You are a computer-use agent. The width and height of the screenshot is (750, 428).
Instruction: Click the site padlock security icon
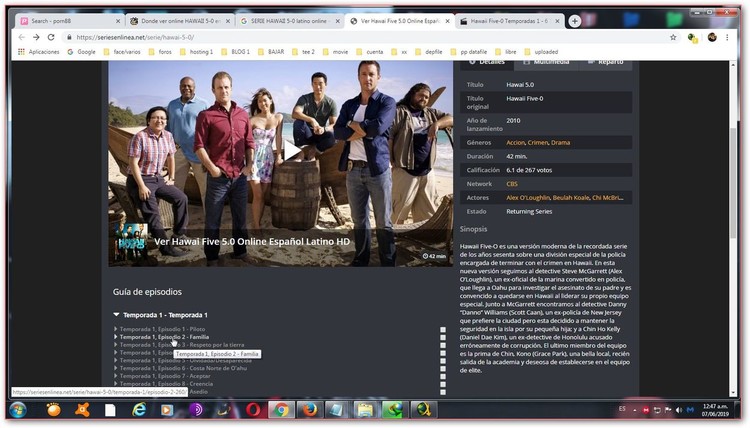[69, 37]
